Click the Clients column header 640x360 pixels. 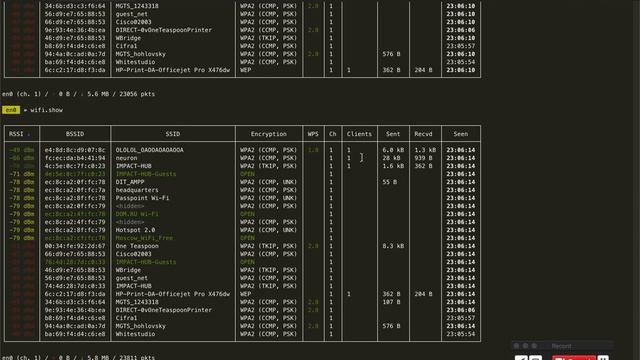pyautogui.click(x=359, y=134)
